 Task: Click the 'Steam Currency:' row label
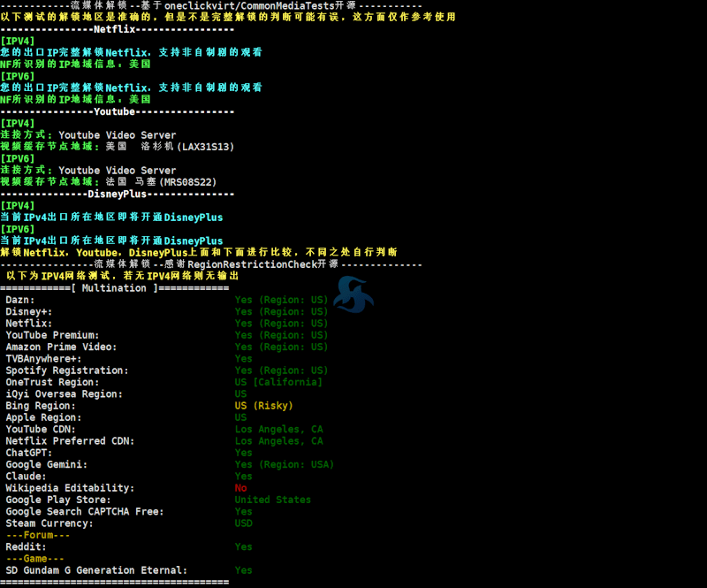click(x=49, y=523)
